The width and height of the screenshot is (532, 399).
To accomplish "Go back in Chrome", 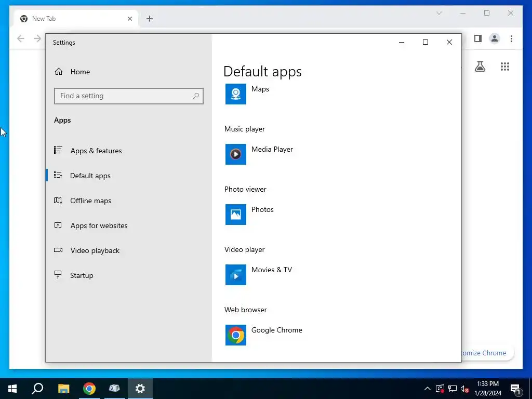I will [x=21, y=38].
